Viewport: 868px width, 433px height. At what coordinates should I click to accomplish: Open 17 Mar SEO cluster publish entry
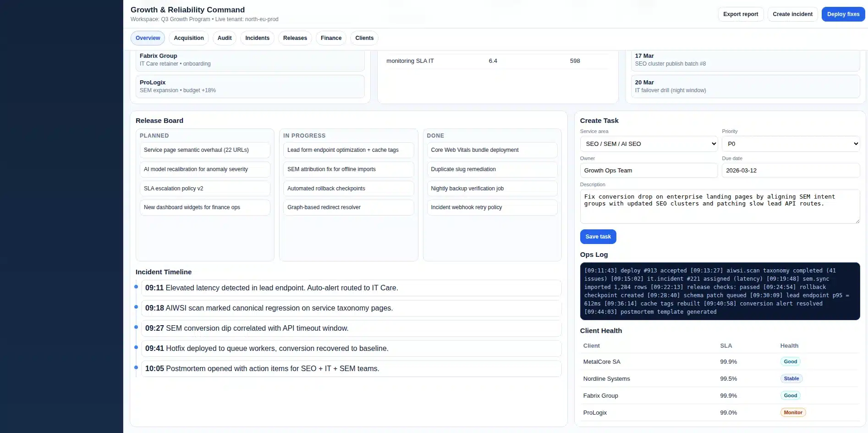(745, 60)
